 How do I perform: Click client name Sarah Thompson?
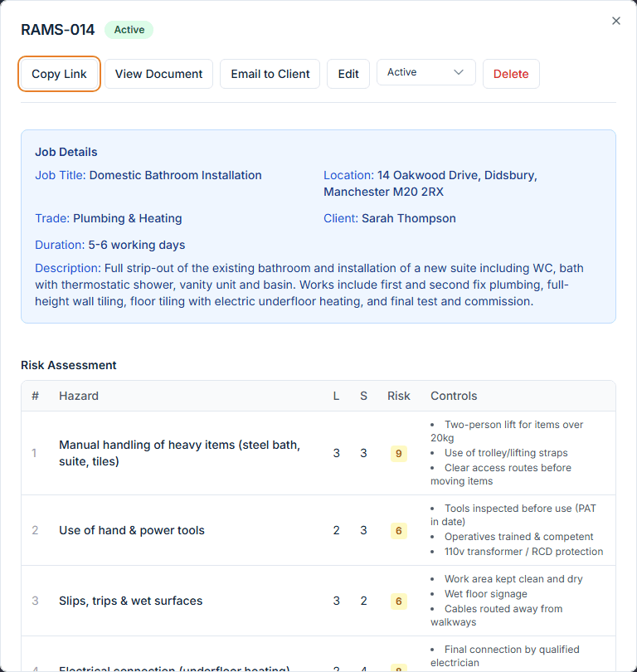409,218
